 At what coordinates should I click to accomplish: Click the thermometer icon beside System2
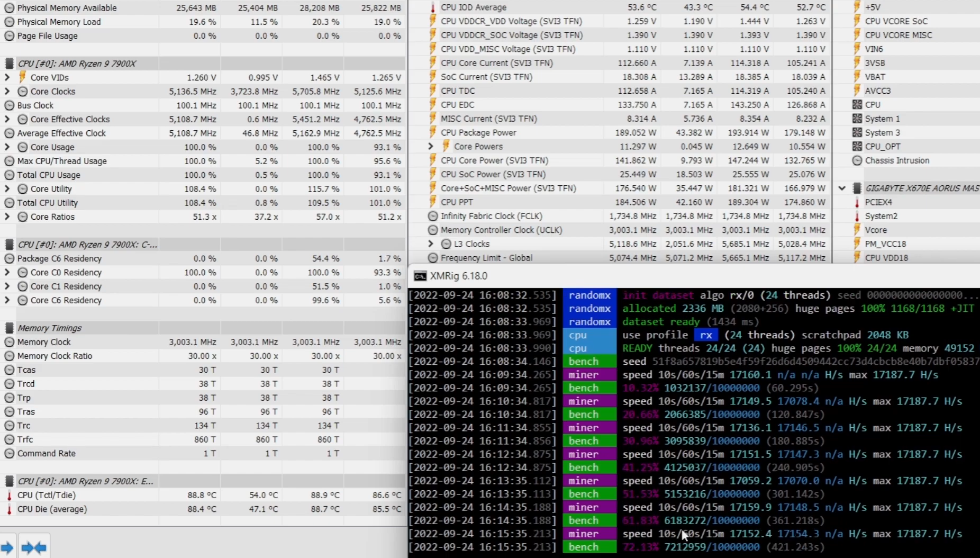(857, 216)
